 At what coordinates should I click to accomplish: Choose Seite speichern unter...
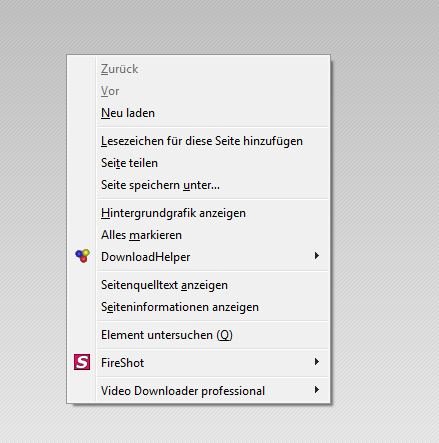pos(198,185)
